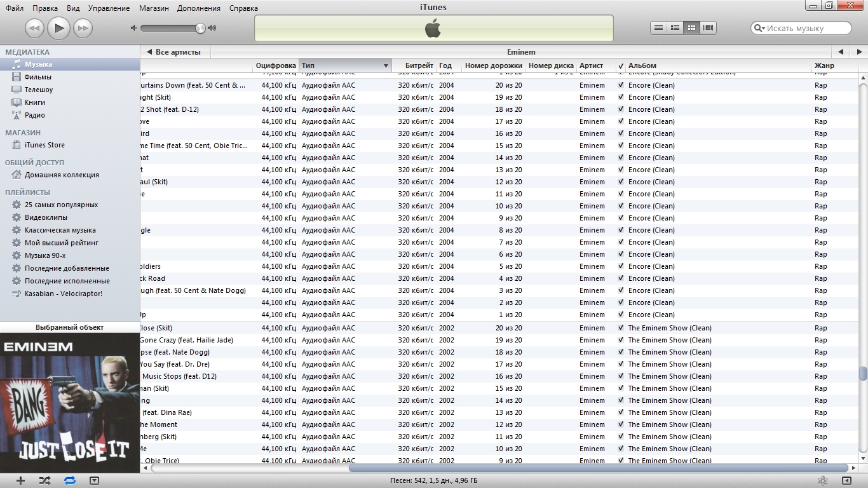Uncheck The Eminem Show track 20 из 20

click(x=621, y=328)
